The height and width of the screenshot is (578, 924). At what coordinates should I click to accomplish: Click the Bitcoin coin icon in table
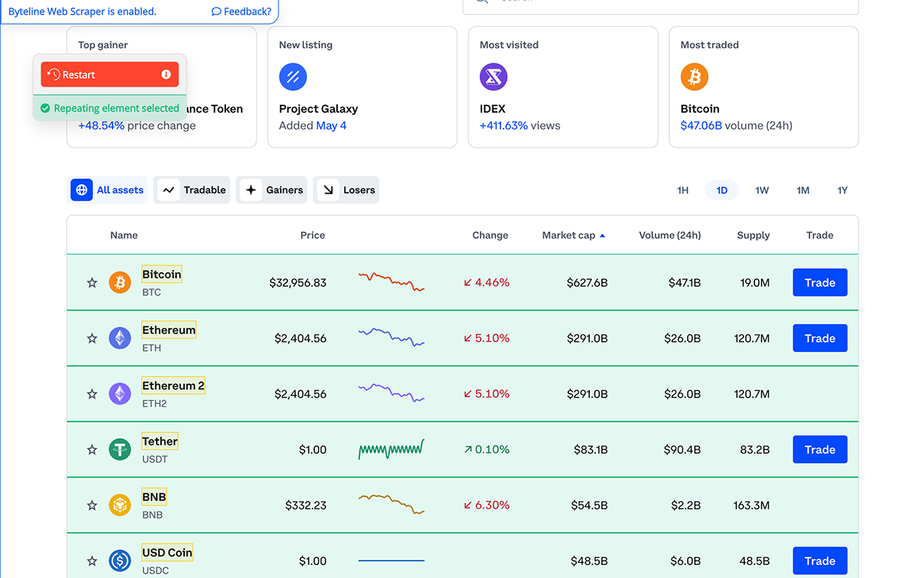120,282
